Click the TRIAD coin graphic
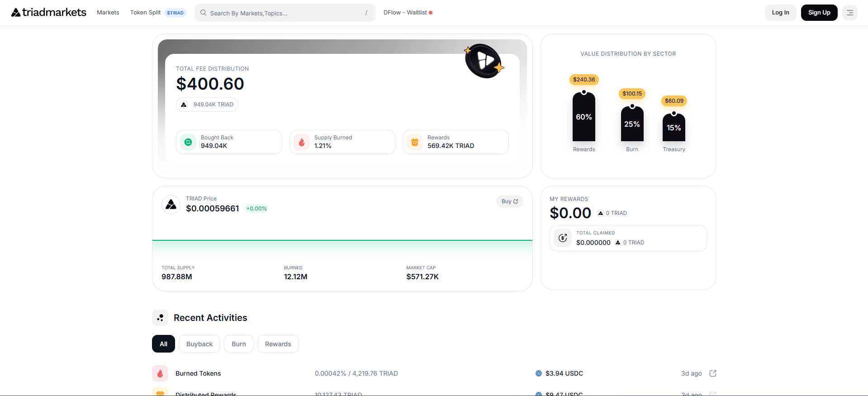This screenshot has height=396, width=868. pos(484,61)
